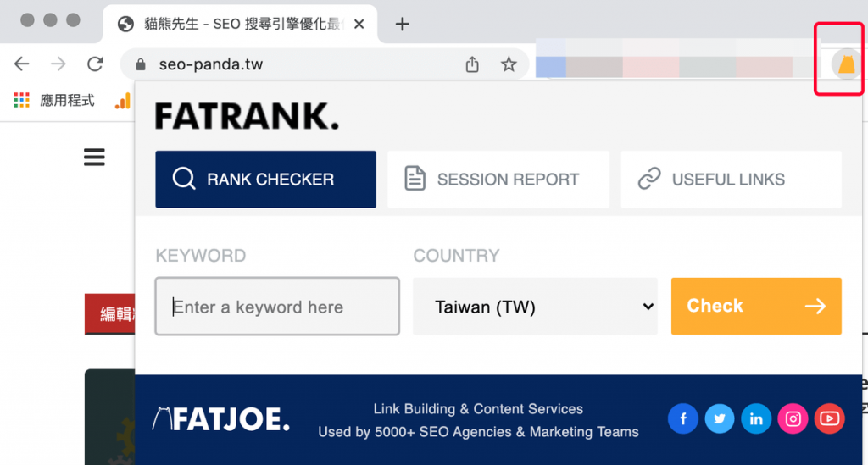Select the 貓熊先生 SEO browser tab
Image resolution: width=868 pixels, height=465 pixels.
[240, 24]
